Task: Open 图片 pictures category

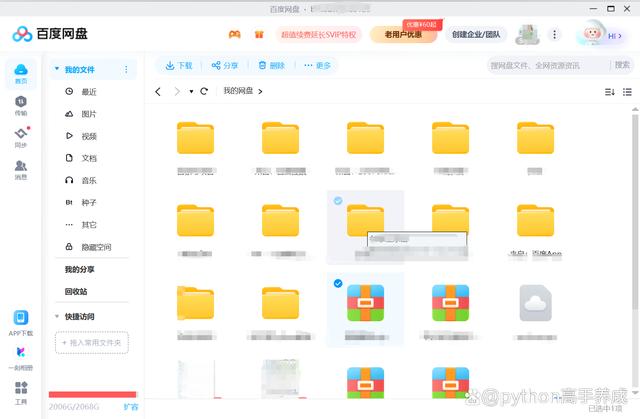Action: point(89,114)
